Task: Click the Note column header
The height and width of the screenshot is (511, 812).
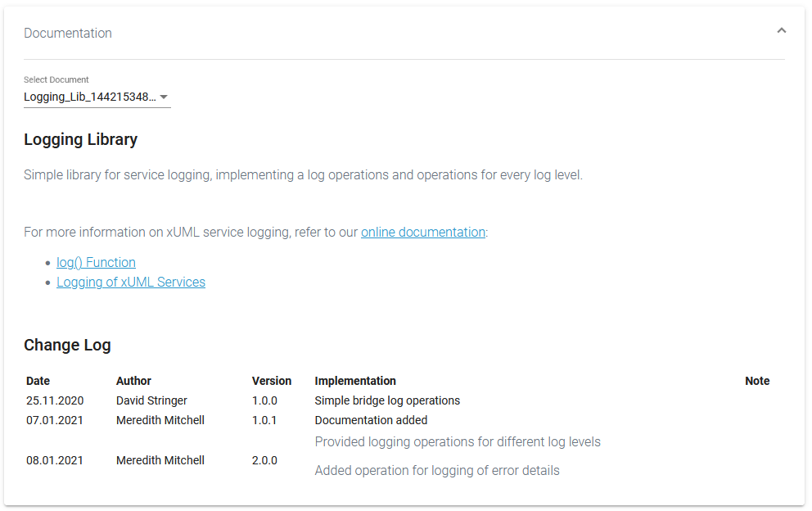Action: click(x=757, y=381)
